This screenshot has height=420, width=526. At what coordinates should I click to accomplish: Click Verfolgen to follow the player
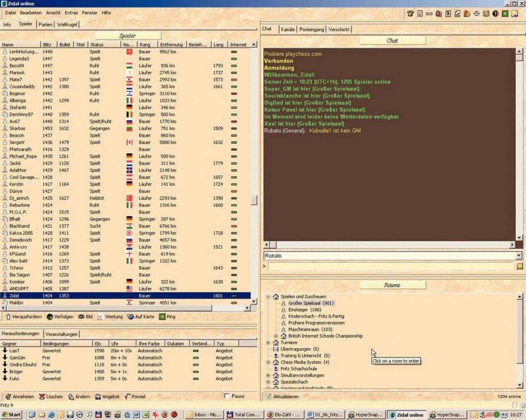coord(60,317)
